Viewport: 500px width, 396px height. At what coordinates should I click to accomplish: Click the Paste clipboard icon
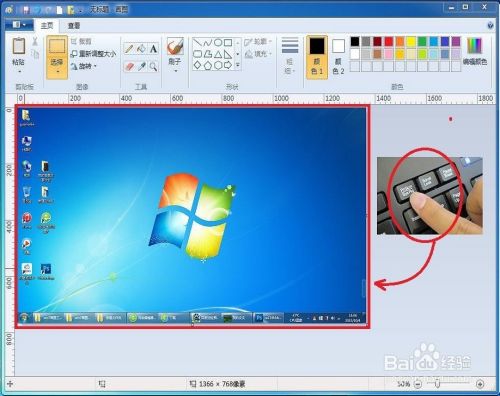click(x=19, y=46)
